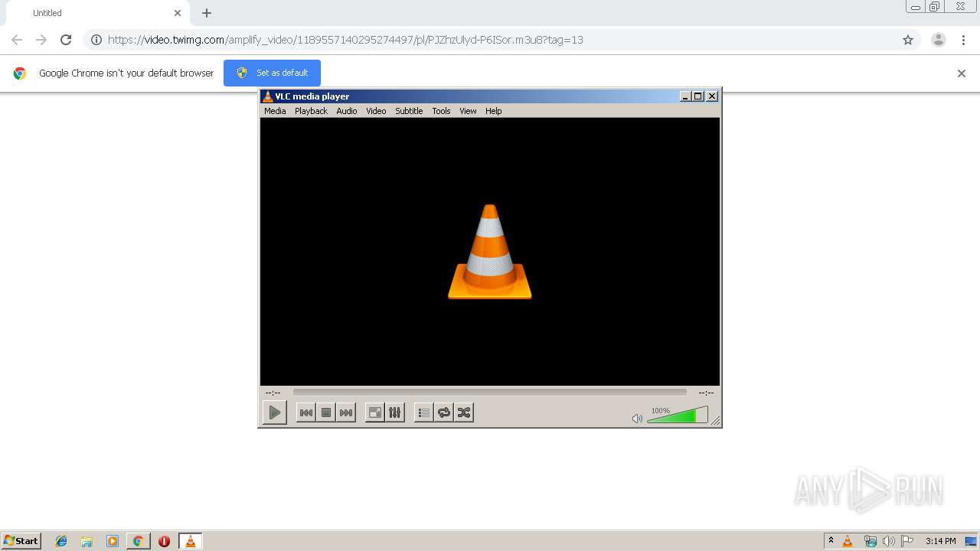Click the VLC remaining time label

click(x=706, y=393)
